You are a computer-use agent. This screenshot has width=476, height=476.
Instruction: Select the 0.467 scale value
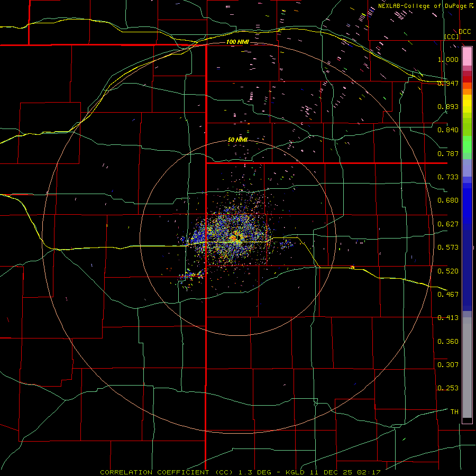(x=448, y=295)
